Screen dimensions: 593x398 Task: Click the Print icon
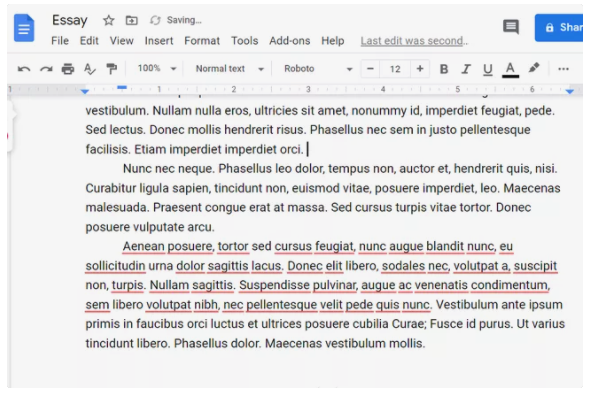[68, 69]
